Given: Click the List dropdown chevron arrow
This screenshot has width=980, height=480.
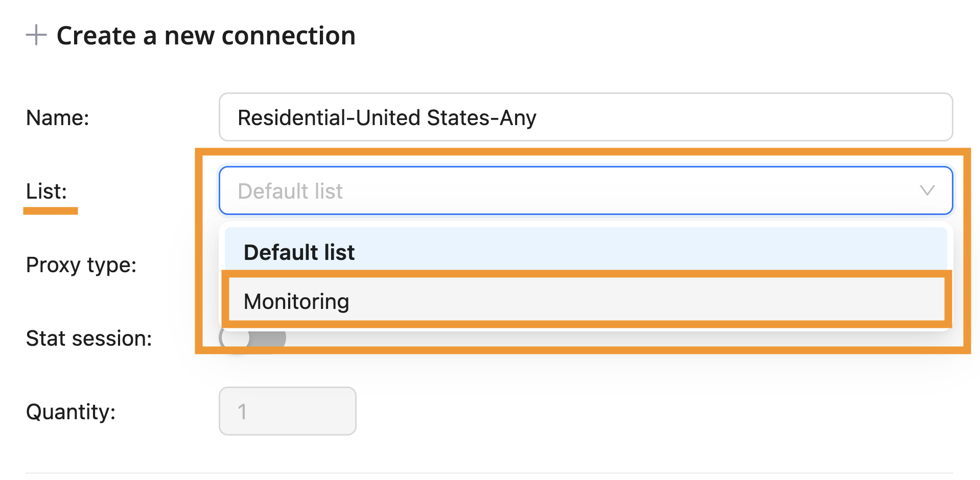Looking at the screenshot, I should coord(927,190).
